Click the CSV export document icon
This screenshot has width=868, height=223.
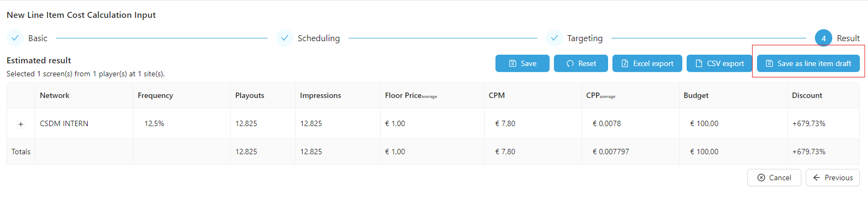[699, 63]
